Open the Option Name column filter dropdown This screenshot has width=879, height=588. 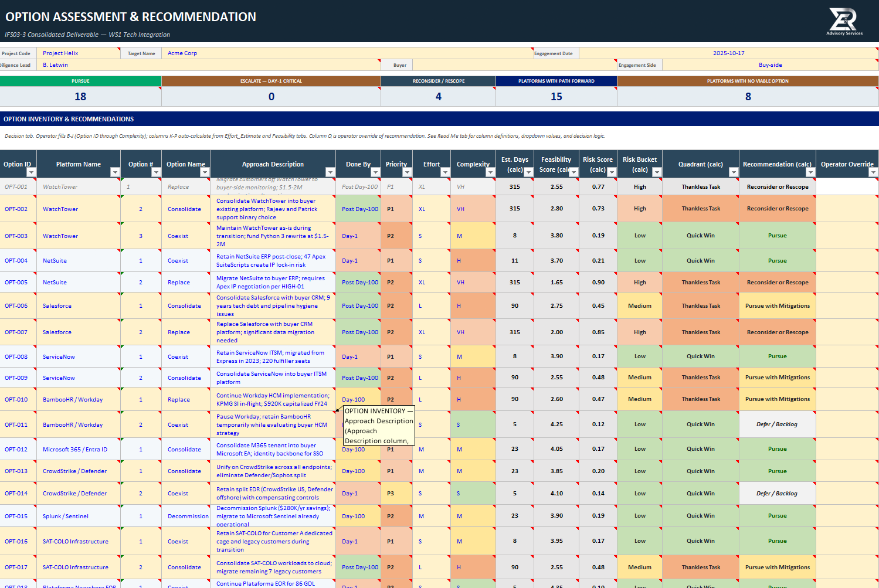click(205, 172)
